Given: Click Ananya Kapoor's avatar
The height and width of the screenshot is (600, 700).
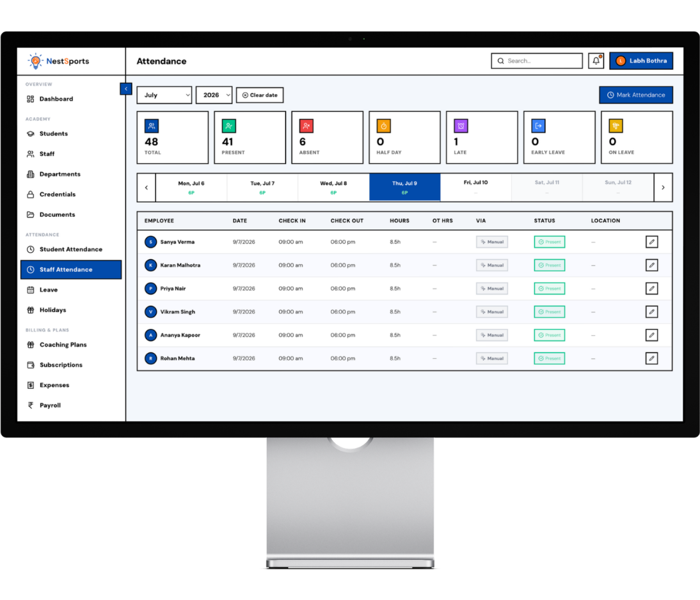Looking at the screenshot, I should pyautogui.click(x=151, y=335).
